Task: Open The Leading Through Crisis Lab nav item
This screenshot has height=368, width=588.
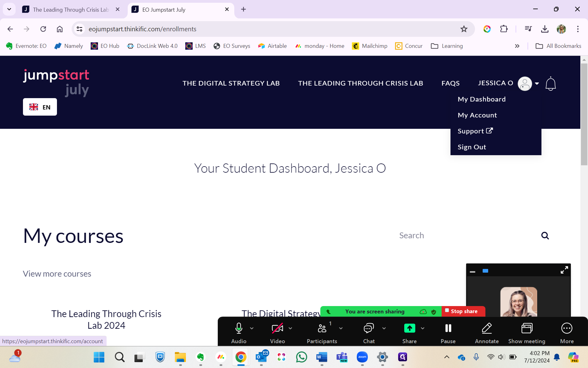Action: point(360,83)
